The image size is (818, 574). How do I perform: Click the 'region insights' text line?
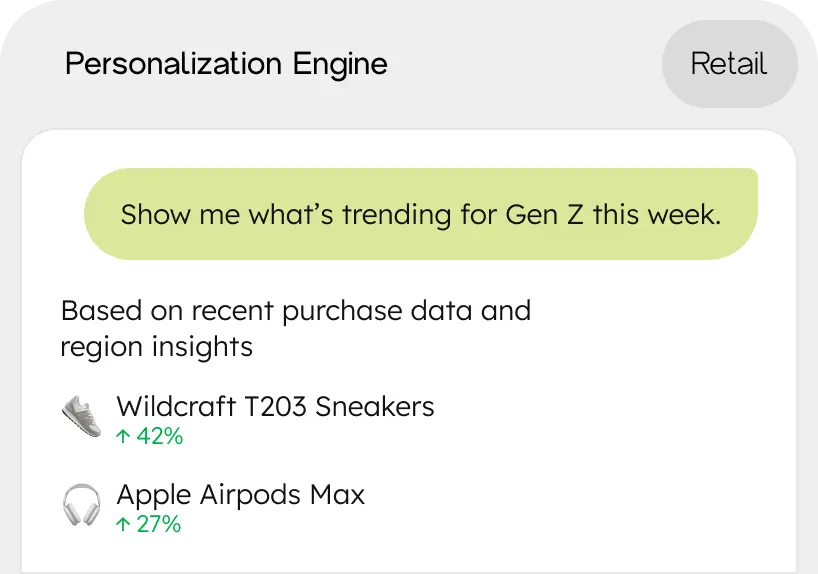156,347
